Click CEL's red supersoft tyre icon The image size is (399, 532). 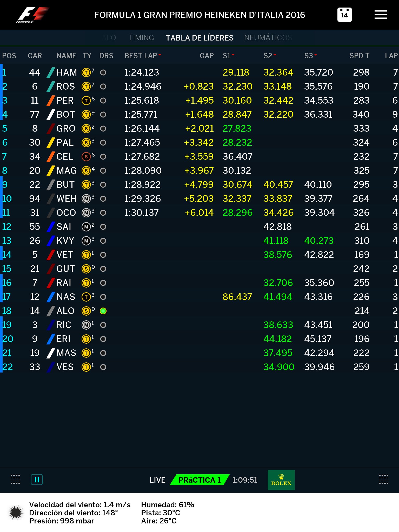click(x=86, y=157)
